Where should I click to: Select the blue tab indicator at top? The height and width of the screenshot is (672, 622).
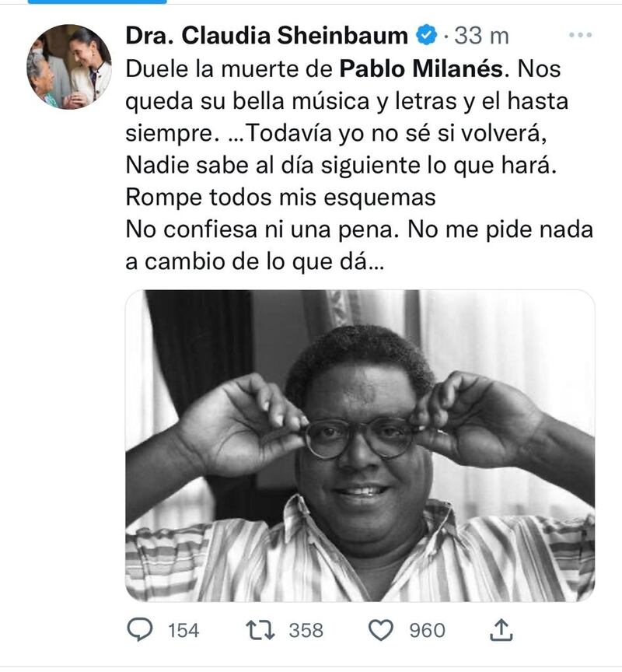point(97,2)
